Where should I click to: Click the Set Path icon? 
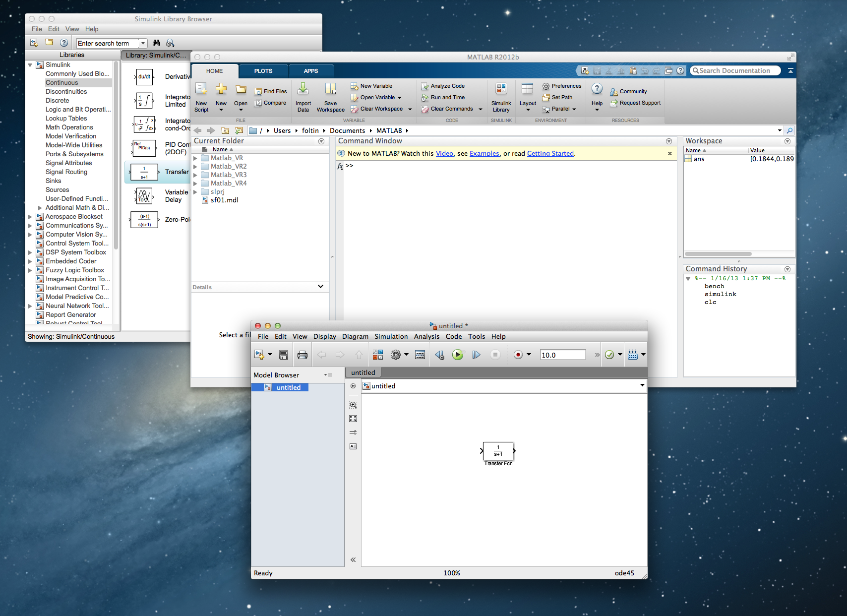(x=546, y=98)
